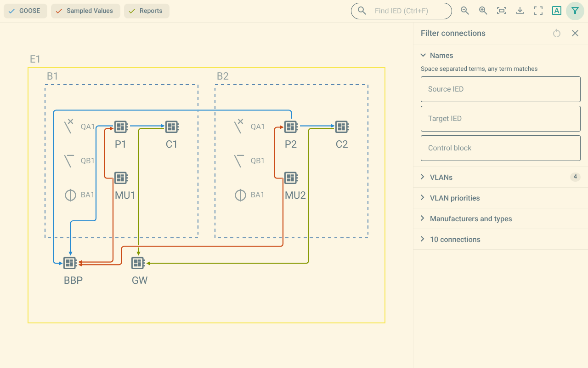This screenshot has height=368, width=588.
Task: Expand the VLAN priorities section
Action: [501, 198]
